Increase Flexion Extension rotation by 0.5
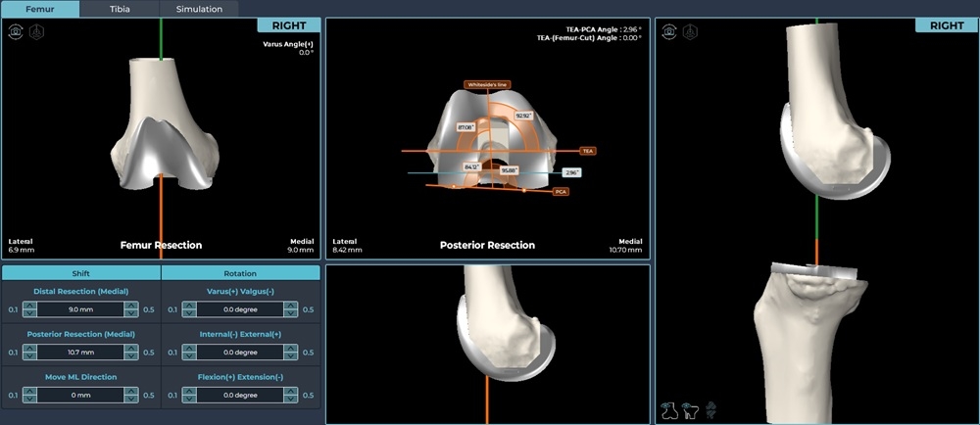The image size is (980, 425). coord(290,391)
